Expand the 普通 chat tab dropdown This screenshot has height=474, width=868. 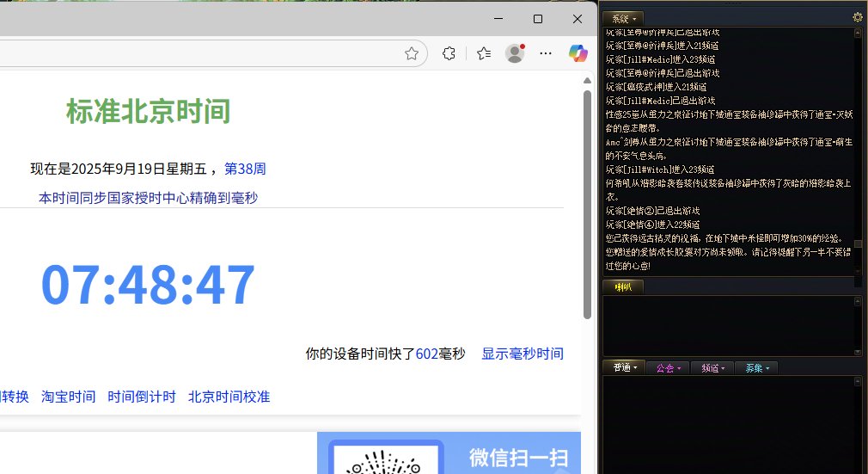623,368
